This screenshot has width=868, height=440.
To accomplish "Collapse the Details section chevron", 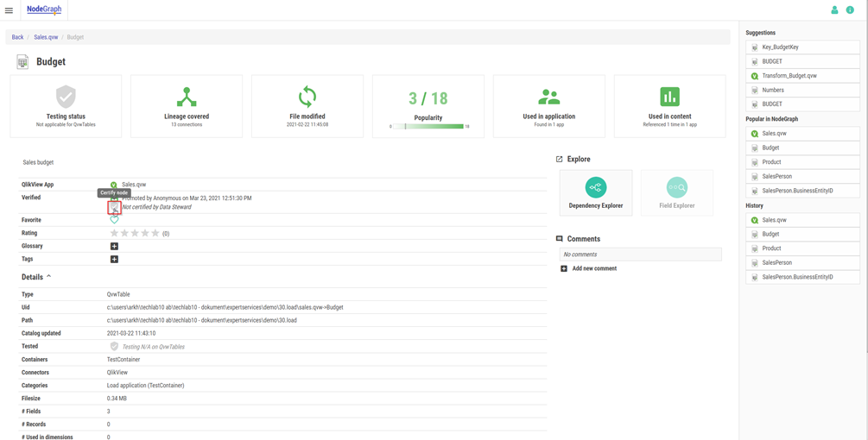I will 48,276.
